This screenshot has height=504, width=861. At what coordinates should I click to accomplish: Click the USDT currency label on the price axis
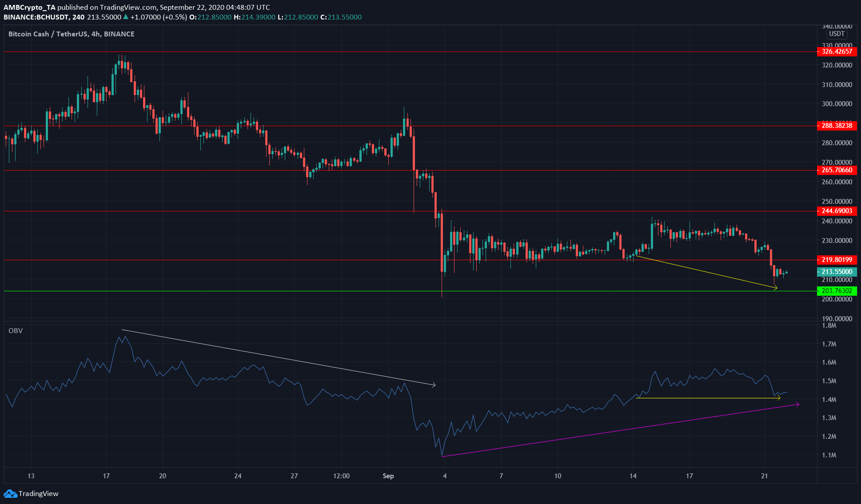(x=837, y=34)
